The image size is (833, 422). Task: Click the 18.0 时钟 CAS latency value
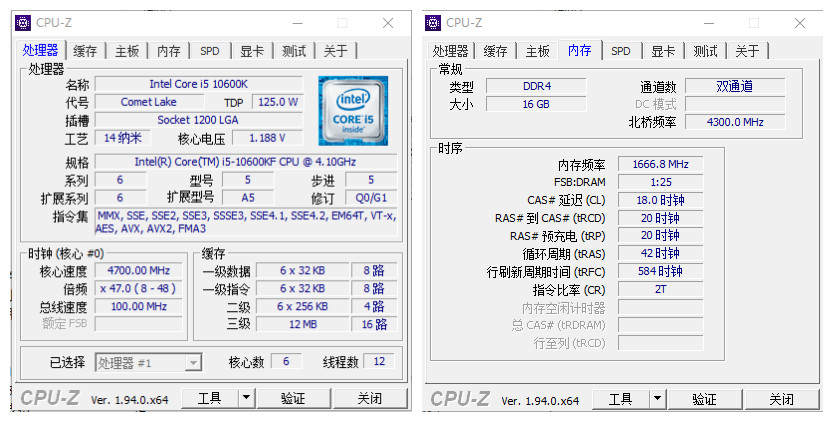(x=660, y=200)
